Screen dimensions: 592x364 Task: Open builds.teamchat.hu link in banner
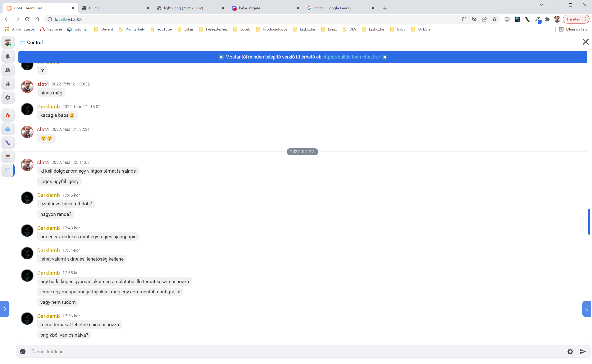(351, 57)
